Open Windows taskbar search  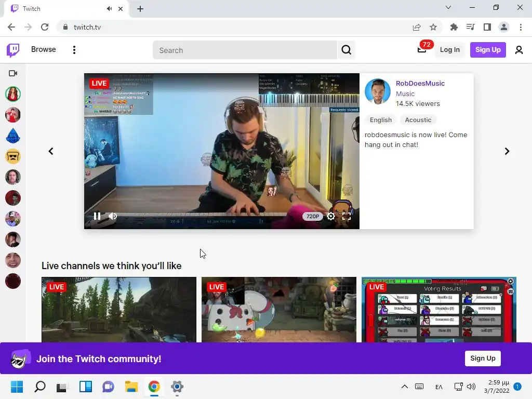click(x=39, y=387)
